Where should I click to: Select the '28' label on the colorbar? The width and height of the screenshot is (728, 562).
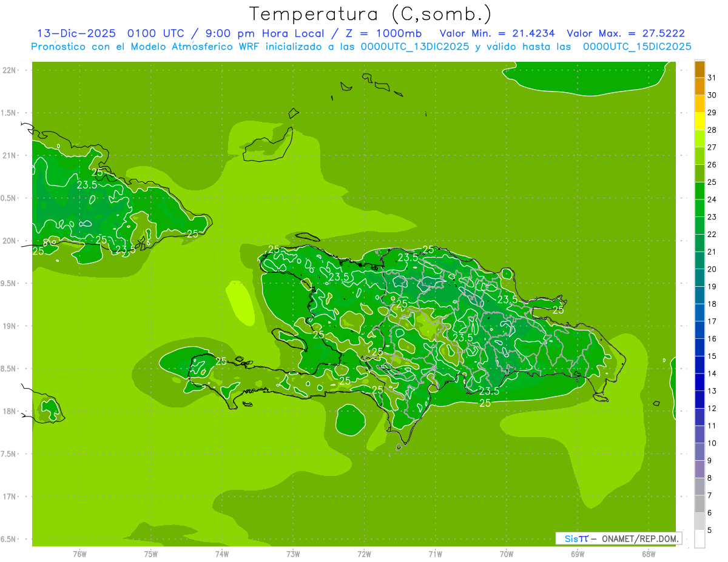tap(712, 130)
